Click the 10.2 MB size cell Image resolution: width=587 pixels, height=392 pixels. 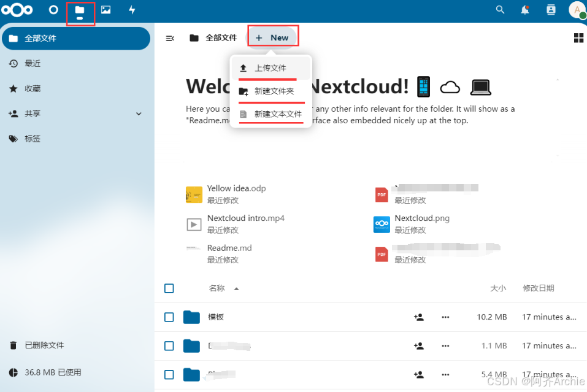click(491, 317)
